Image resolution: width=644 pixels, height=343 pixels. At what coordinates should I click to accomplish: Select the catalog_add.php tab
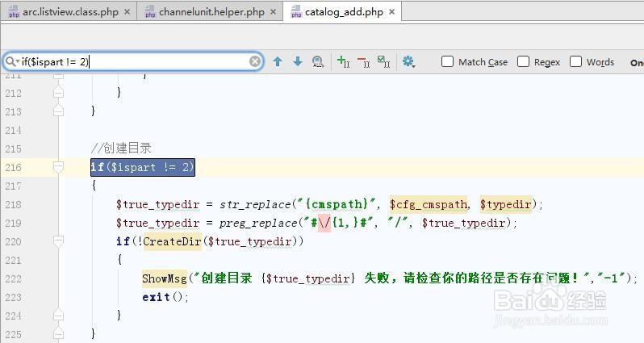point(344,12)
